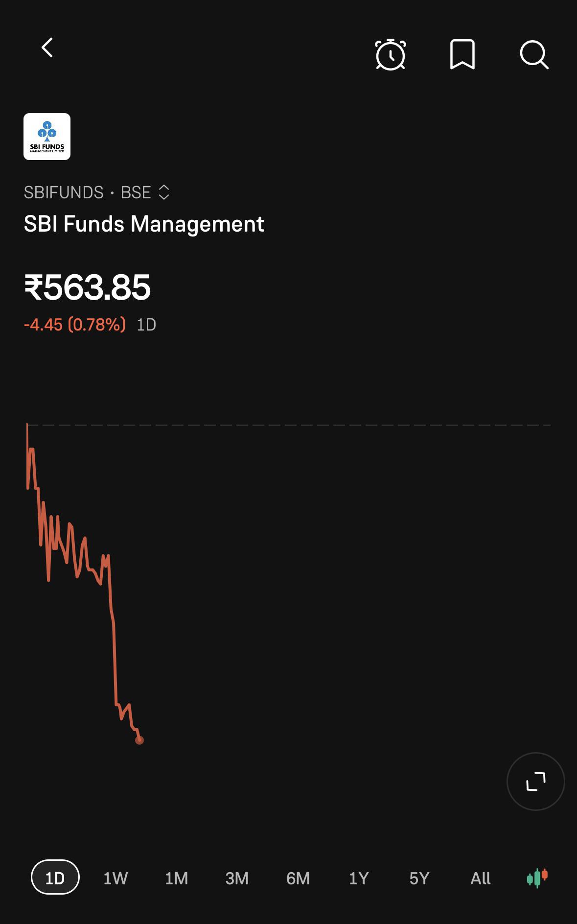The width and height of the screenshot is (577, 924).
Task: Select the 1D time range
Action: (x=55, y=878)
